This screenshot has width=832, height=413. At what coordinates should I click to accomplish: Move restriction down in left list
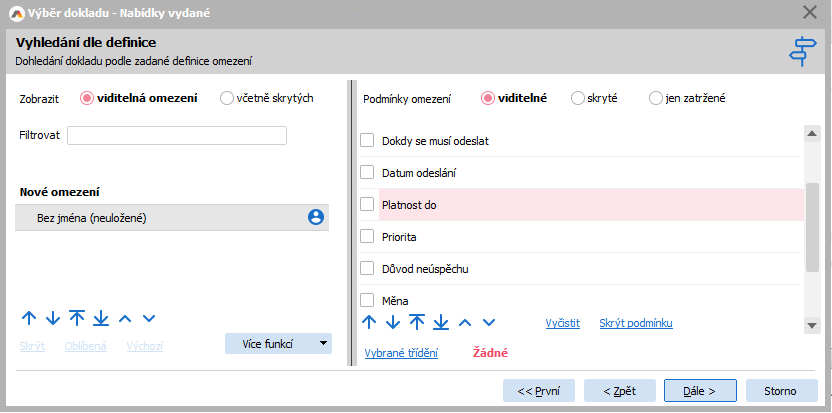(x=53, y=319)
